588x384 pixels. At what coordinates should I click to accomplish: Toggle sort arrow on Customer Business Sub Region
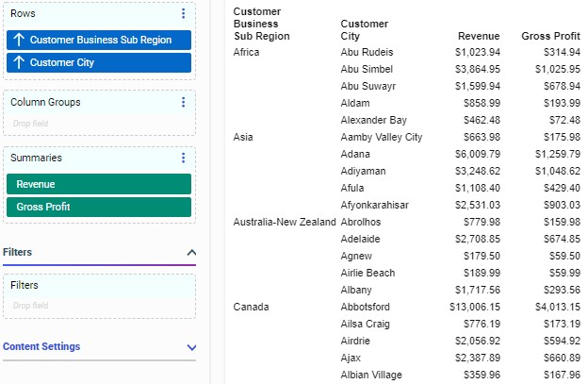tap(18, 41)
